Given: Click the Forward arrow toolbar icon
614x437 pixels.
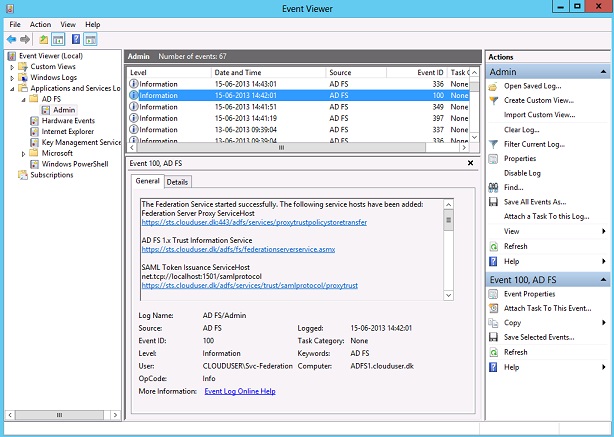Looking at the screenshot, I should pyautogui.click(x=25, y=39).
